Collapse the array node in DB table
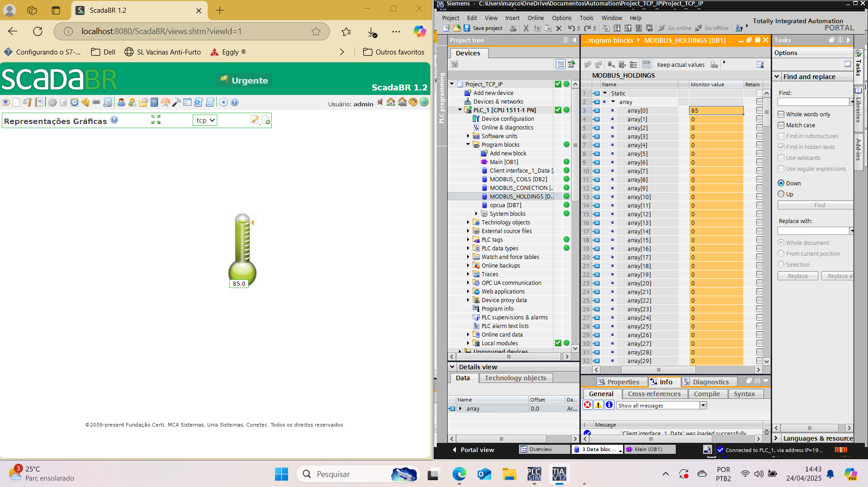868x487 pixels. [613, 102]
